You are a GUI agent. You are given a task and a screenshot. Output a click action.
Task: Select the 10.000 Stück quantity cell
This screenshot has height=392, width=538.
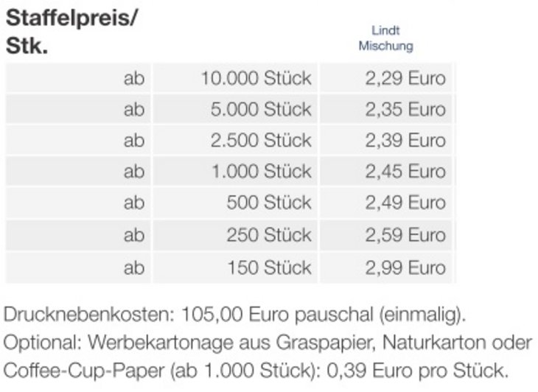pyautogui.click(x=256, y=78)
